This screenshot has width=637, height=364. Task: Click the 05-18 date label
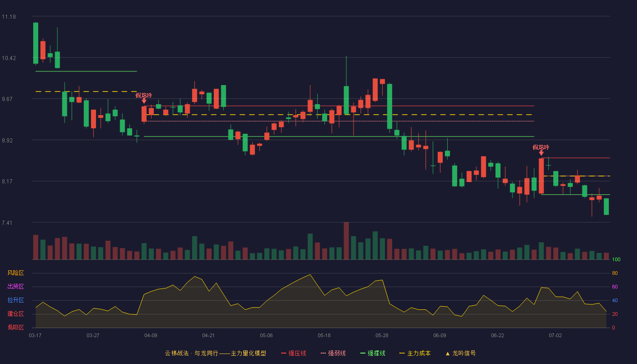324,335
